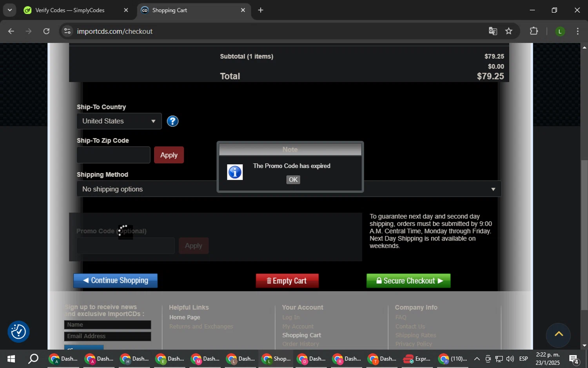Click the scrollbar up arrow
Viewport: 588px width, 368px height.
click(x=584, y=47)
